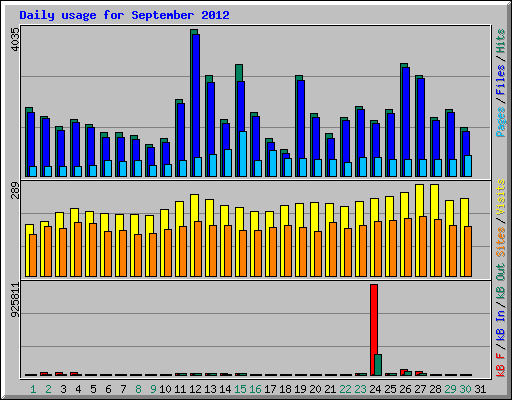
Task: Click day 23 on the x-axis
Action: 360,389
